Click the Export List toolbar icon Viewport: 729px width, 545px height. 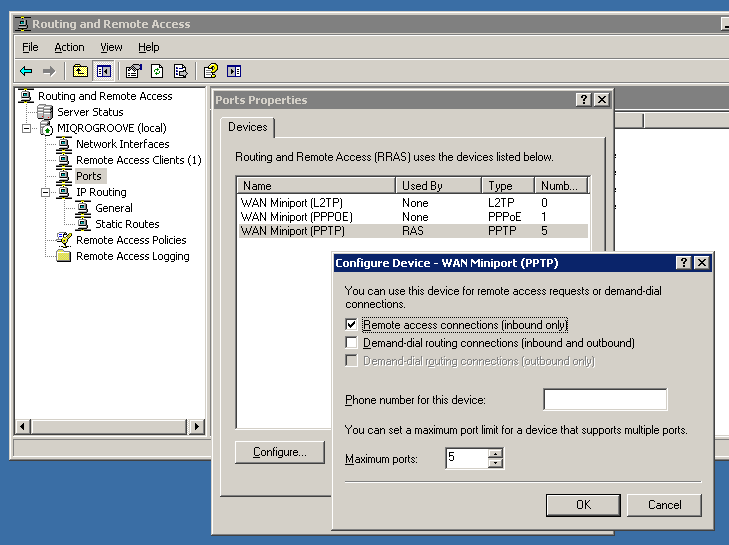point(180,71)
